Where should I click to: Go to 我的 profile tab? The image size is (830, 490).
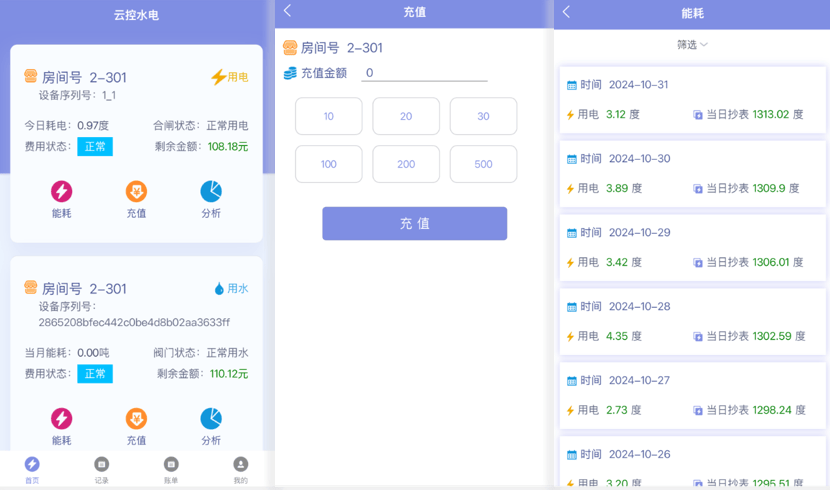pos(240,469)
